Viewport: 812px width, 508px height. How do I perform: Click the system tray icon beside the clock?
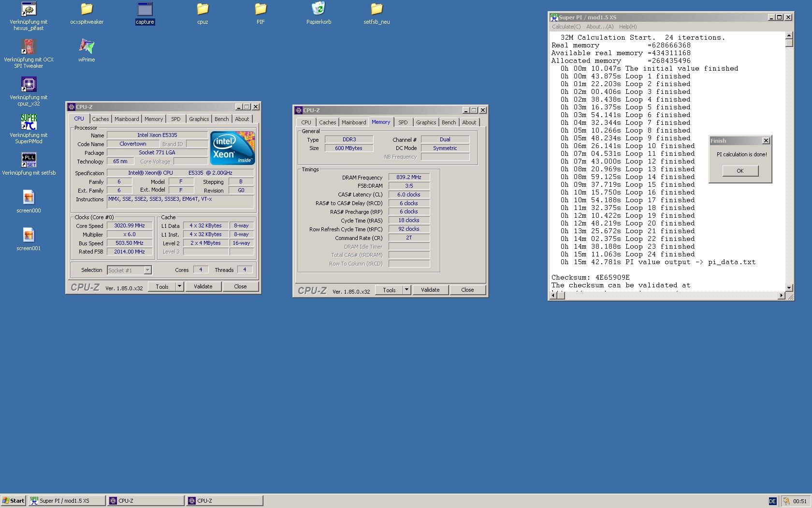coord(786,501)
